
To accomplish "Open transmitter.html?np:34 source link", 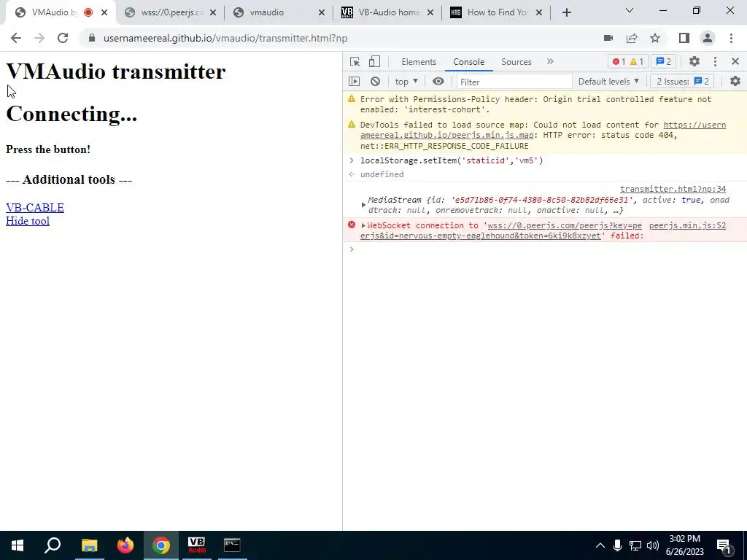I will click(x=673, y=189).
